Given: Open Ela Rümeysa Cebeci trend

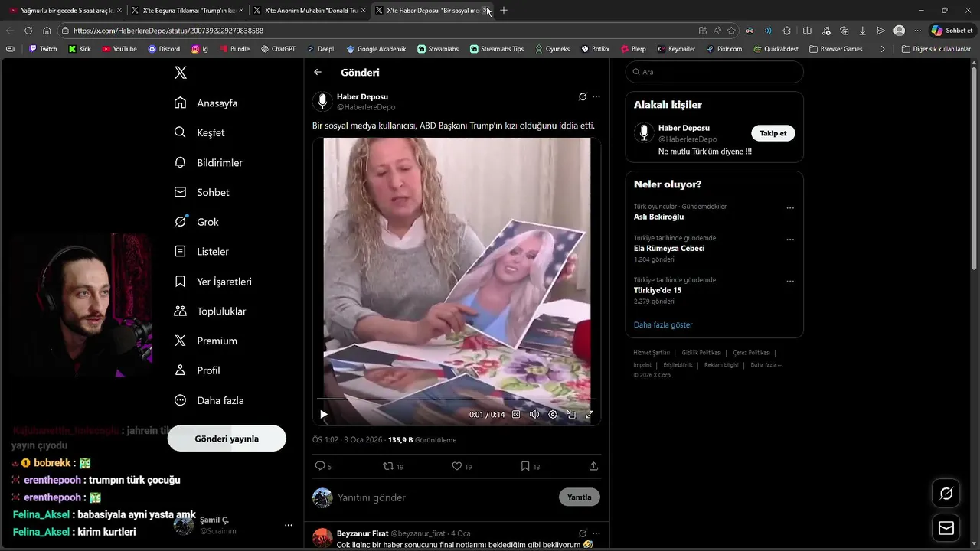Looking at the screenshot, I should (x=669, y=249).
